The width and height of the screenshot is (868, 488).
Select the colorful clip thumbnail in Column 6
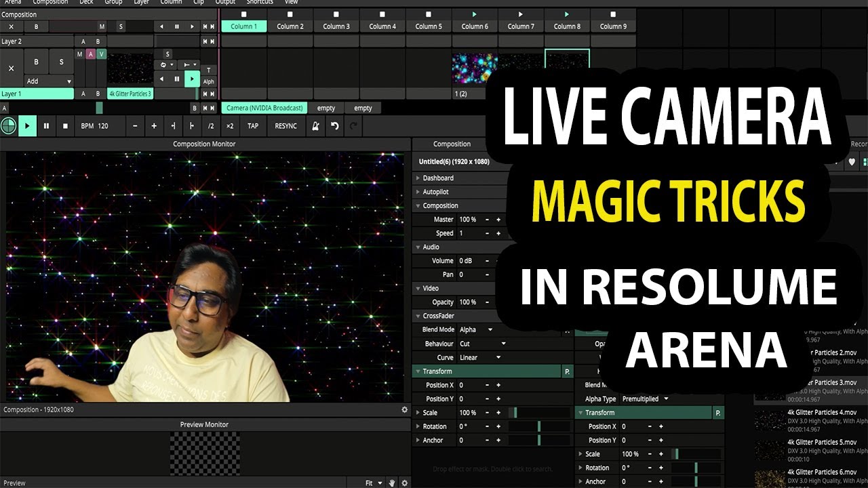[x=475, y=70]
